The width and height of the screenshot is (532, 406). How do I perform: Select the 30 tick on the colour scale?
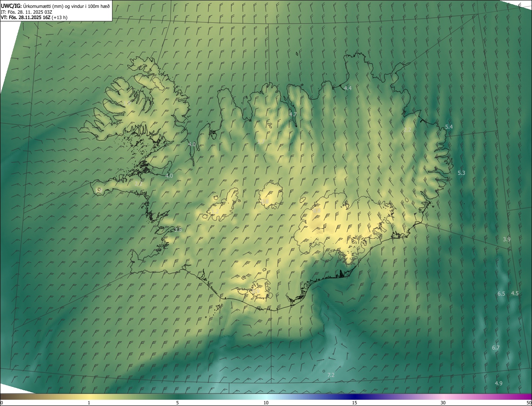(443, 403)
